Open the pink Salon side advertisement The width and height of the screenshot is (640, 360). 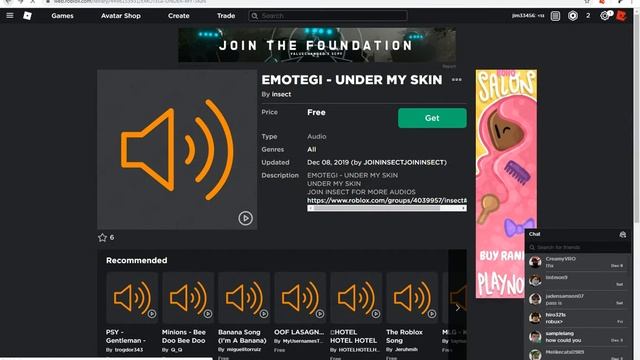pos(506,184)
